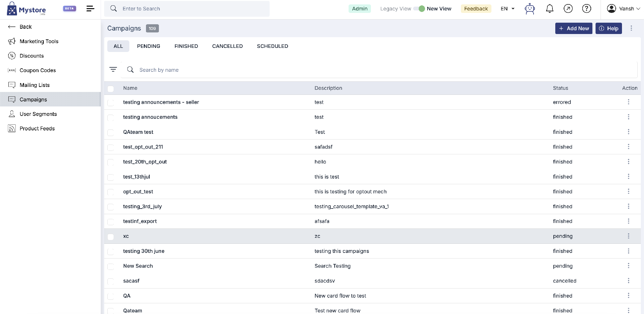The height and width of the screenshot is (314, 644).
Task: Check the xc row checkbox
Action: point(111,237)
